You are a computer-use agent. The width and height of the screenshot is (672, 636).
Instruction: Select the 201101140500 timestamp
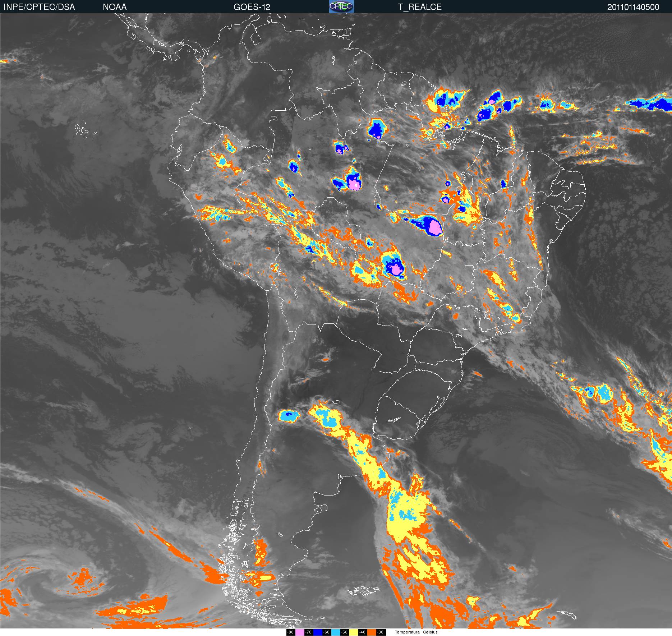(633, 7)
